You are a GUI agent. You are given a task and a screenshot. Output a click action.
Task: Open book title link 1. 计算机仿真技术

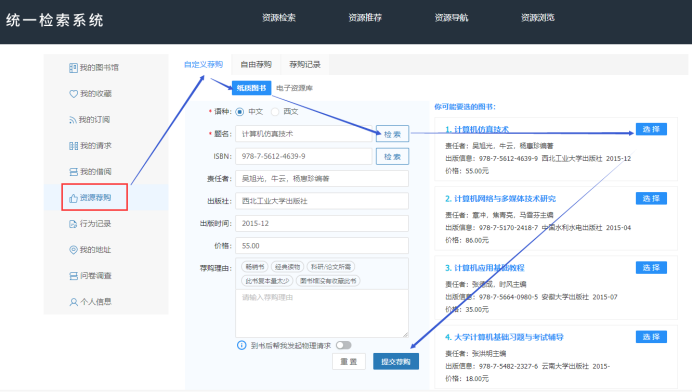click(477, 129)
